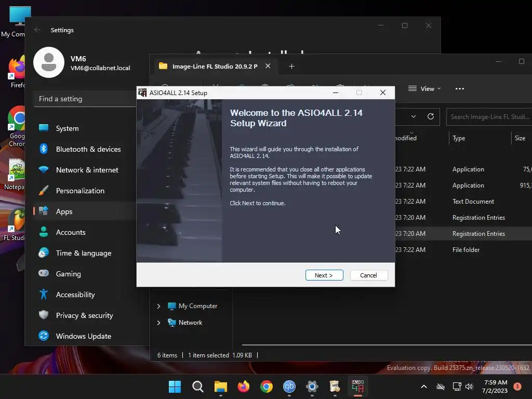Open volume control in system tray
The width and height of the screenshot is (532, 399).
469,387
